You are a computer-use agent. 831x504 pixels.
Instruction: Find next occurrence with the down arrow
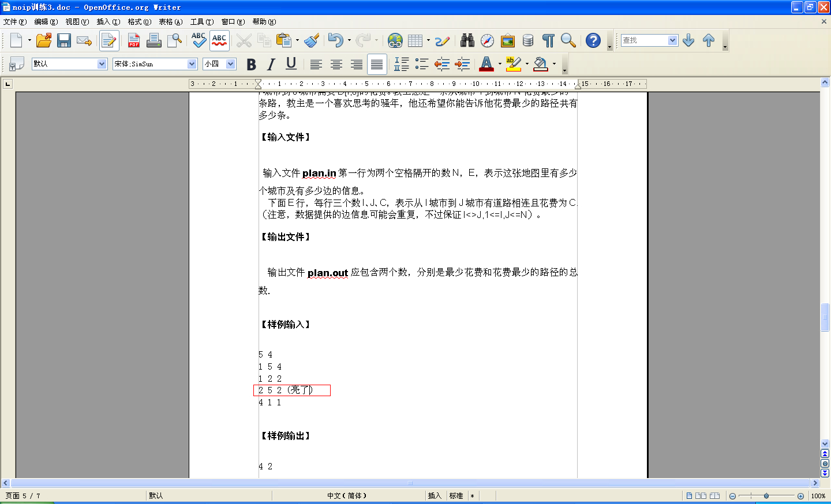click(x=688, y=40)
